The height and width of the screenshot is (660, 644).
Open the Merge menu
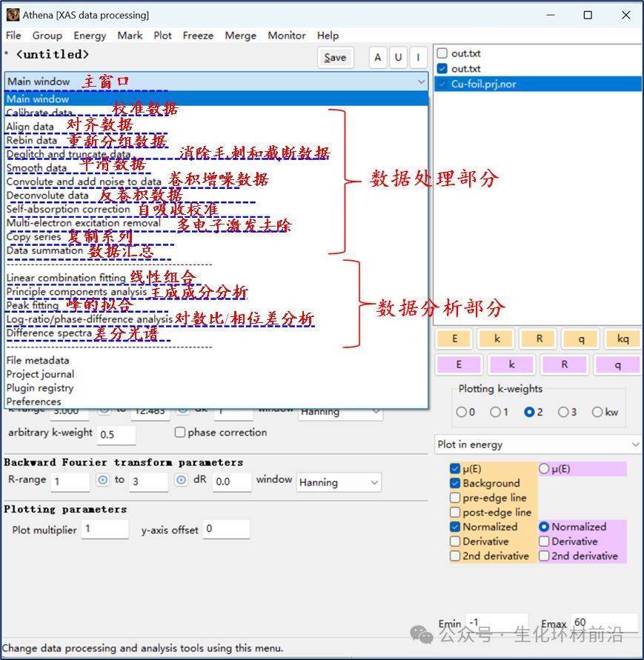[240, 36]
